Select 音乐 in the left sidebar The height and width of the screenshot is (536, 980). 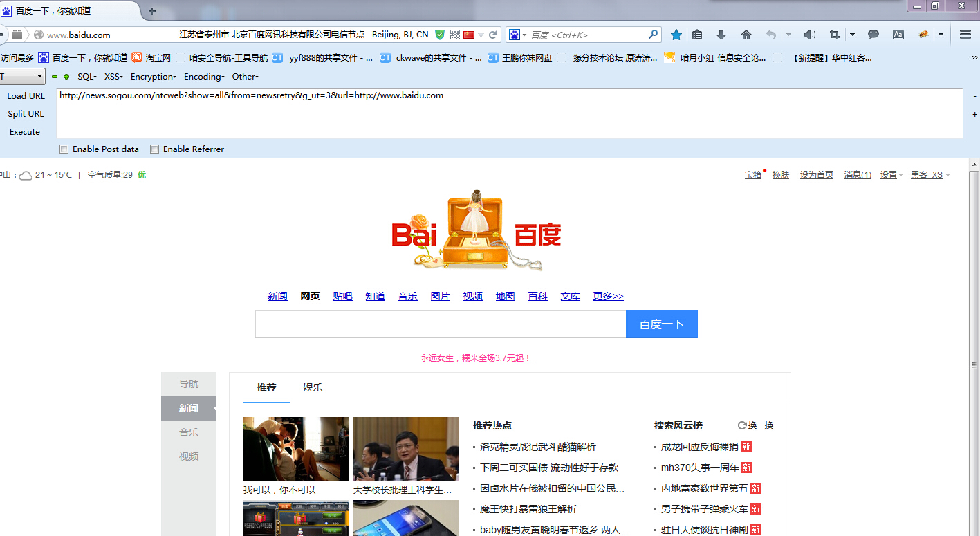pos(189,432)
